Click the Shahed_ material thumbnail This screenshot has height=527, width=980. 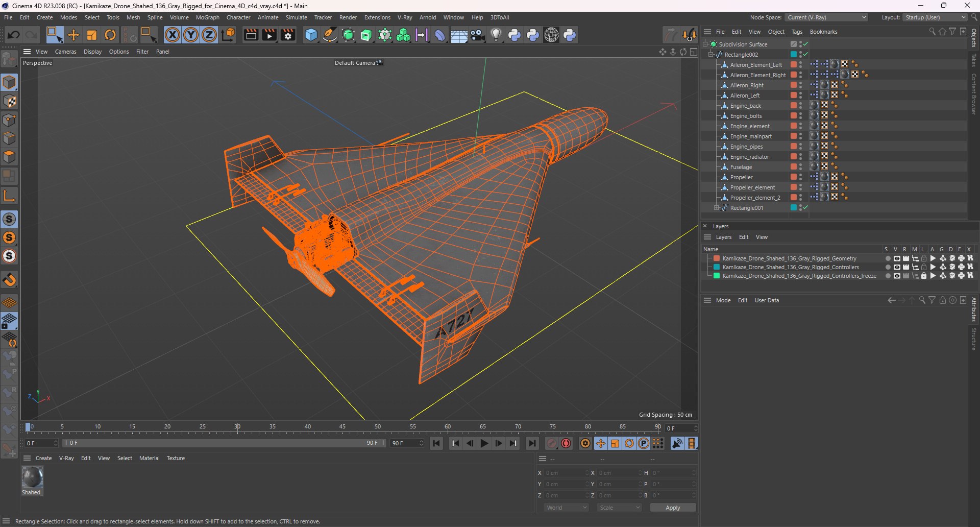[x=32, y=478]
